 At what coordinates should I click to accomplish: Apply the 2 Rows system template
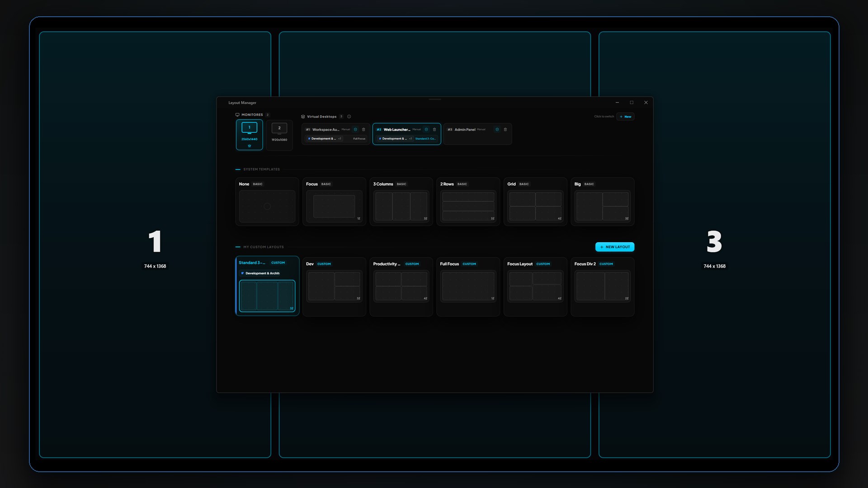[x=468, y=202]
